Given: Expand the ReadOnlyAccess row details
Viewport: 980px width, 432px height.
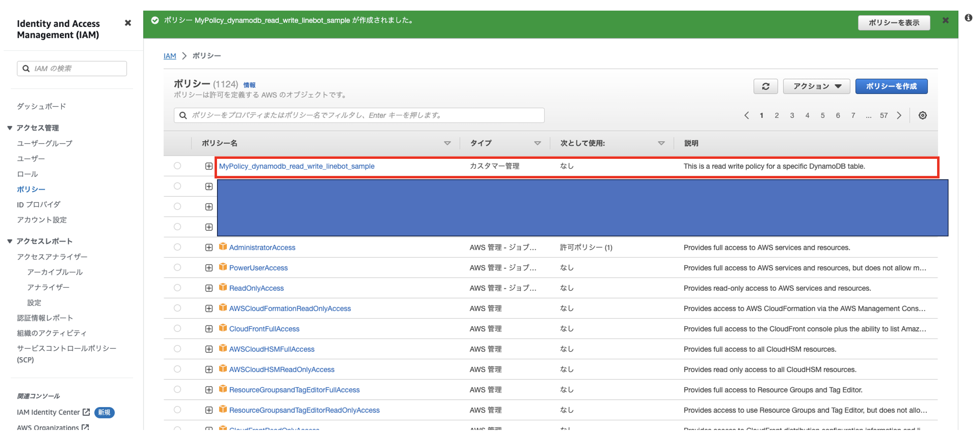Looking at the screenshot, I should (209, 288).
